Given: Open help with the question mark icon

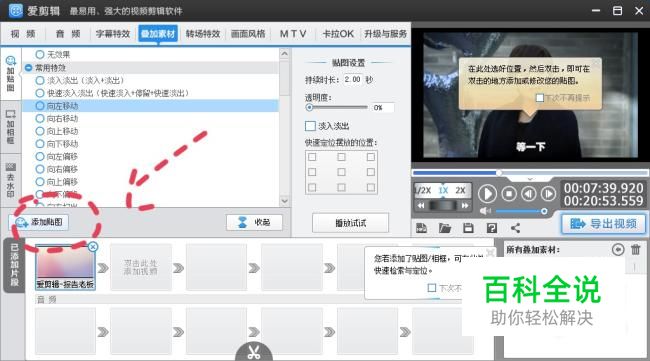Looking at the screenshot, I should coord(492,228).
